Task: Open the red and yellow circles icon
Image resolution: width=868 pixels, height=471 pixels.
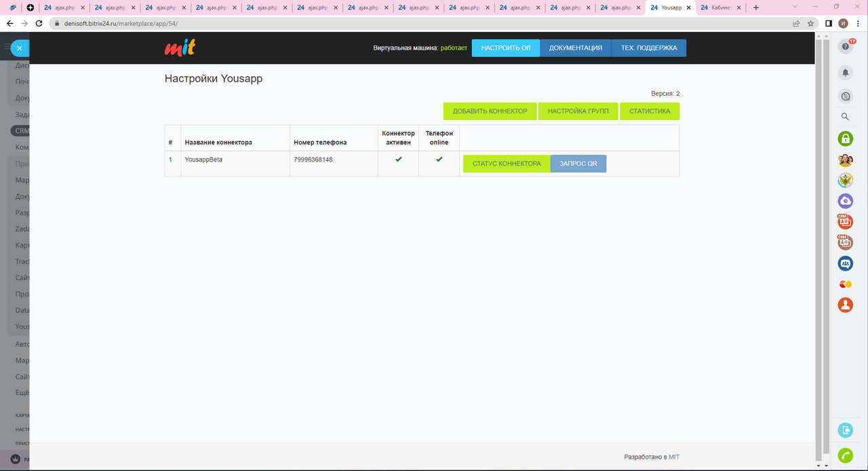Action: 846,284
